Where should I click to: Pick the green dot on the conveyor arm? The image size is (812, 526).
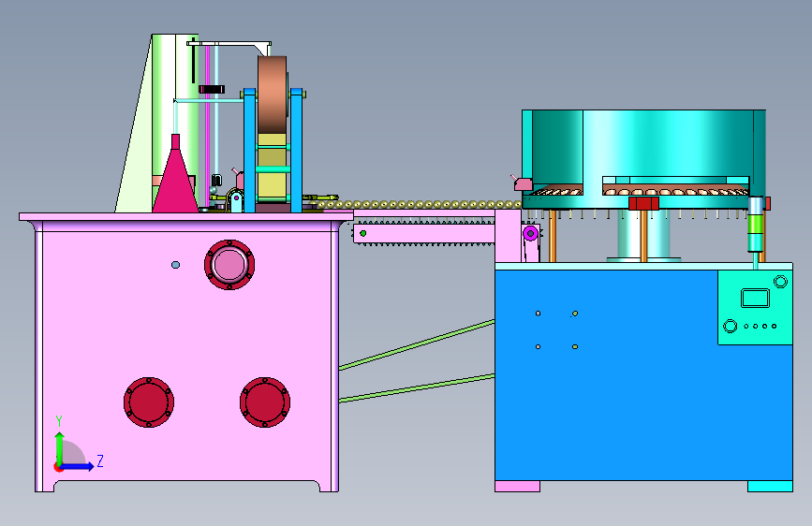[x=363, y=233]
